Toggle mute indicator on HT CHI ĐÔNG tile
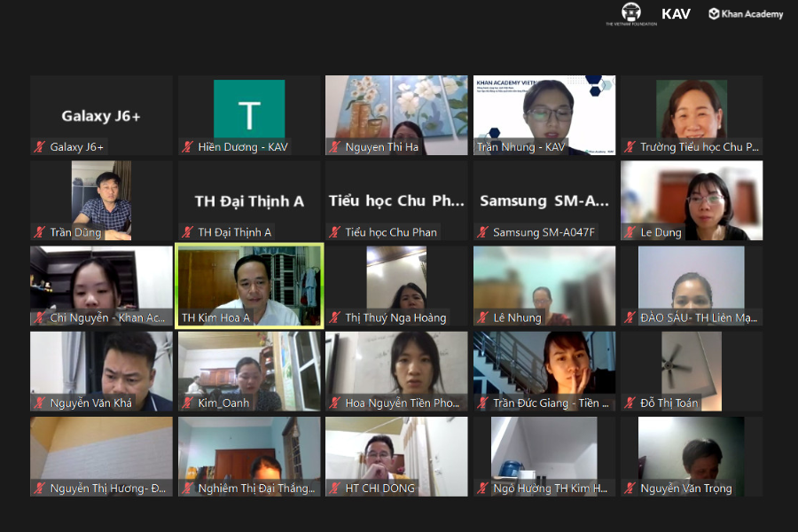Viewport: 798px width, 532px height. pyautogui.click(x=334, y=488)
